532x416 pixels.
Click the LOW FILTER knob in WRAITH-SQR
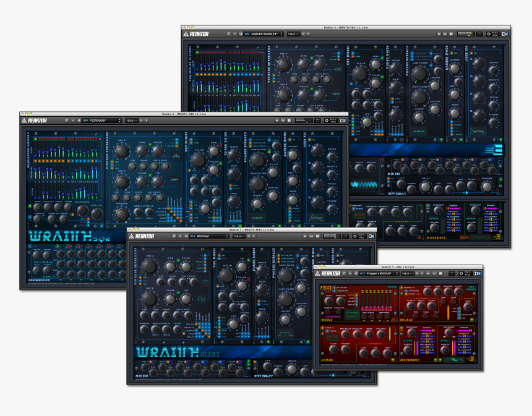point(258,161)
